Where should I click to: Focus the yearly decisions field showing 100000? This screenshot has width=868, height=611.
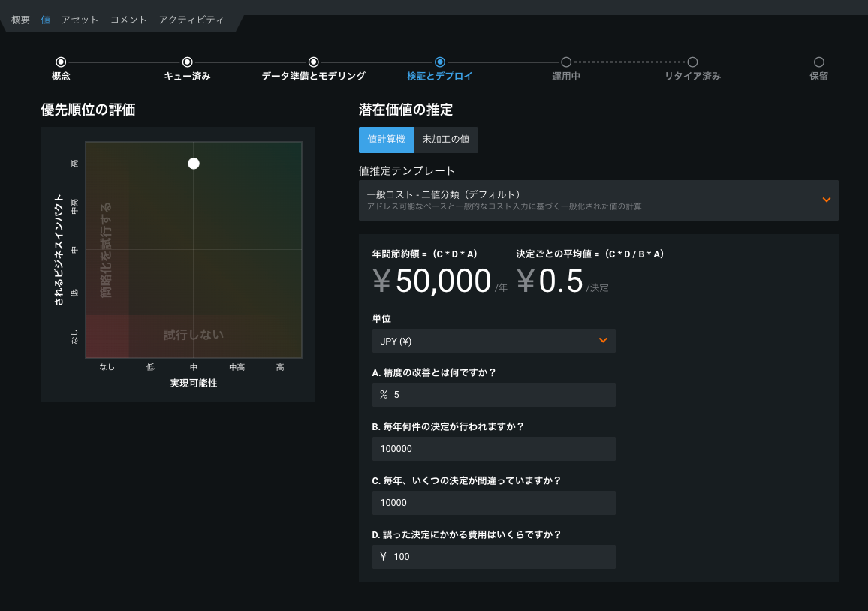(493, 449)
